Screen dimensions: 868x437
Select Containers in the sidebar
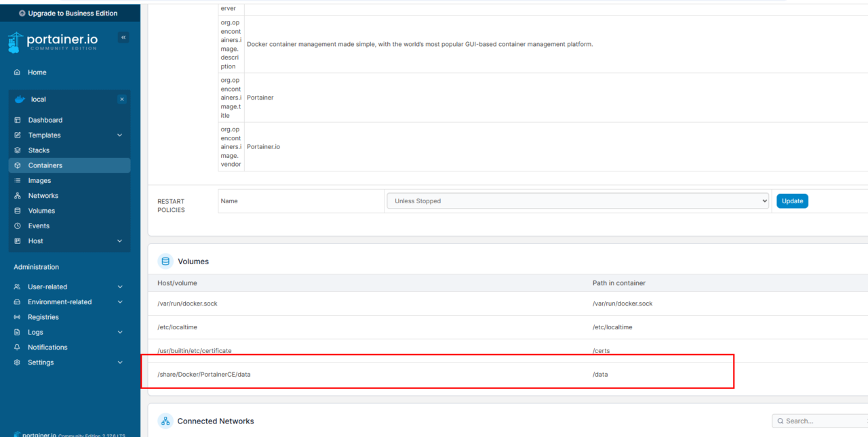tap(69, 165)
